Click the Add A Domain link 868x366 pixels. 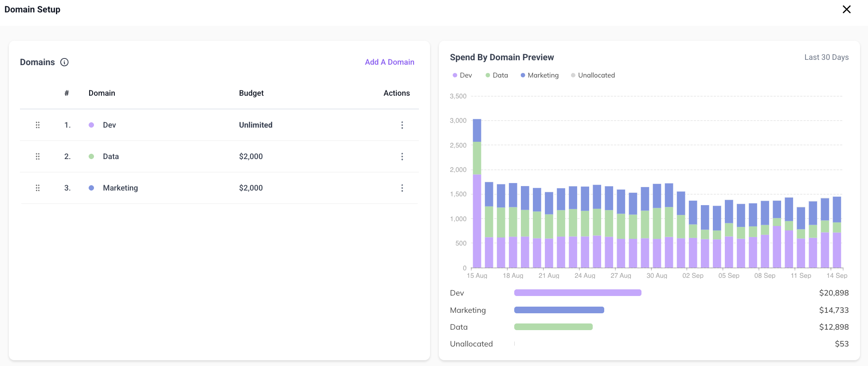point(389,62)
